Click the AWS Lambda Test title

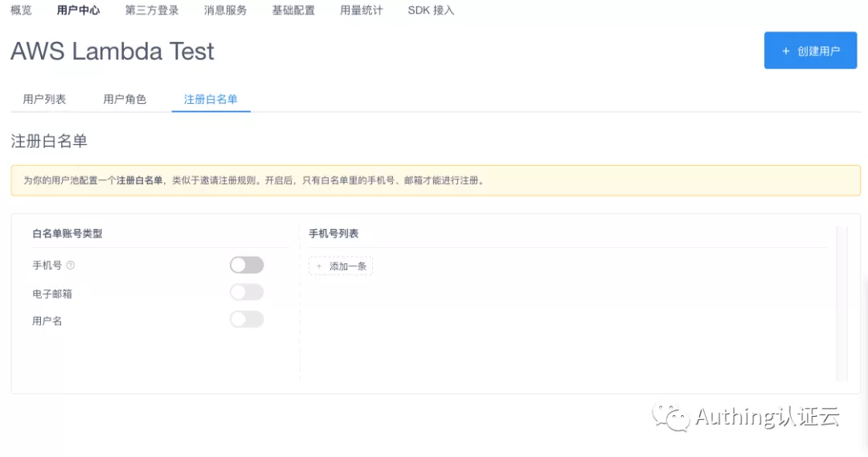(113, 51)
